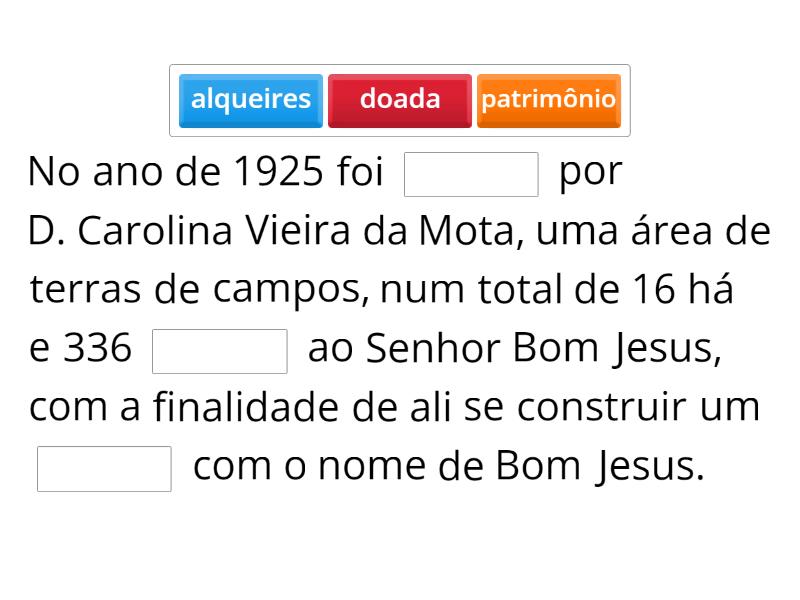Click the blank before 'com o nome'

(x=104, y=469)
